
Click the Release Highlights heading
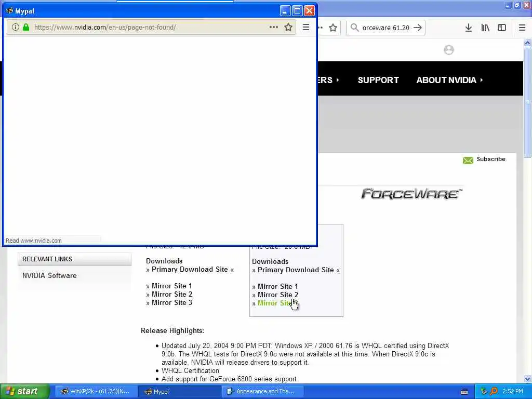pos(172,331)
